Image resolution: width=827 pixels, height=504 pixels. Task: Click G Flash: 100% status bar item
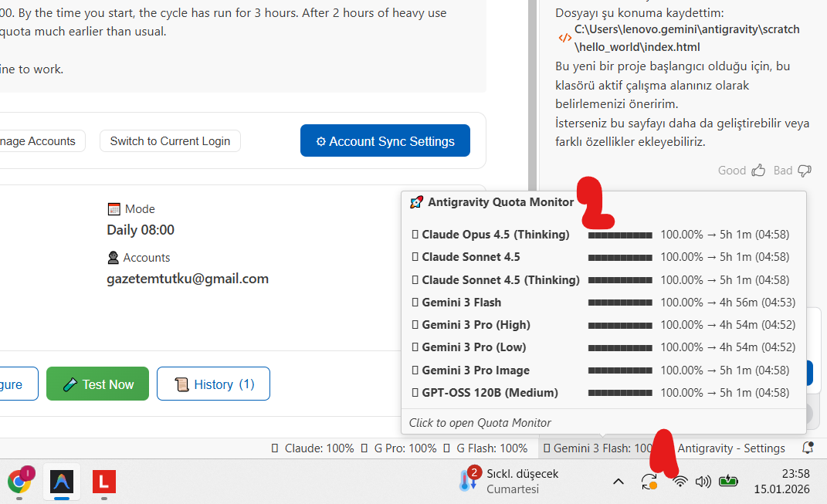click(x=486, y=448)
